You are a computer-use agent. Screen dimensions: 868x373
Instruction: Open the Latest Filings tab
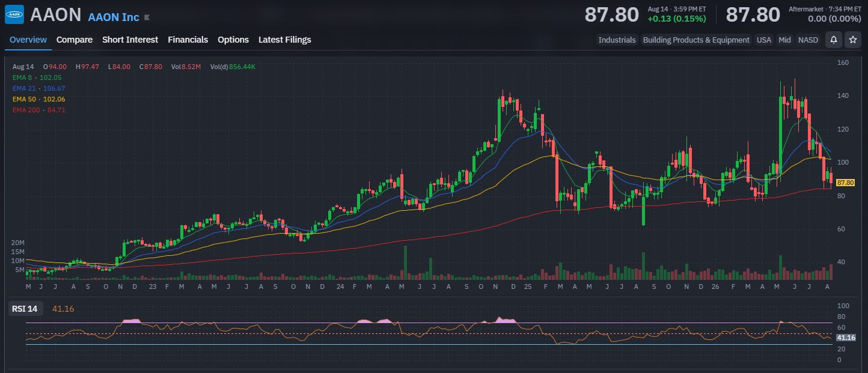pos(285,40)
